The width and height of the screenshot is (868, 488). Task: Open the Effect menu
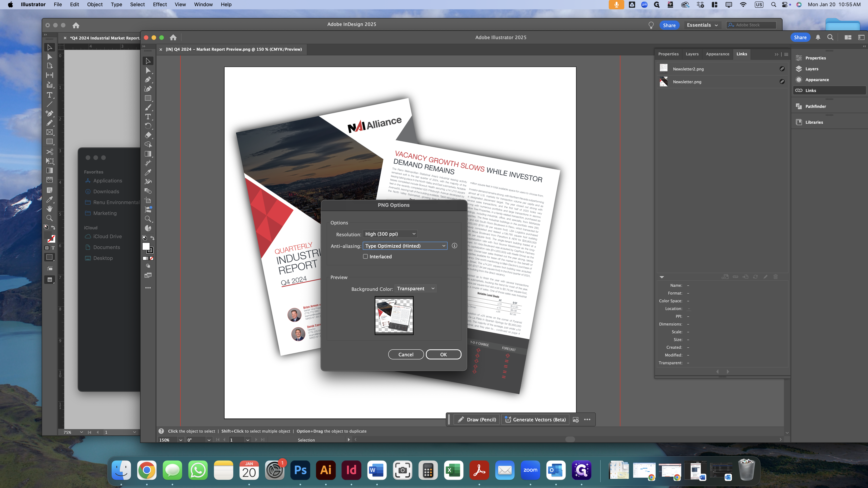pos(160,4)
